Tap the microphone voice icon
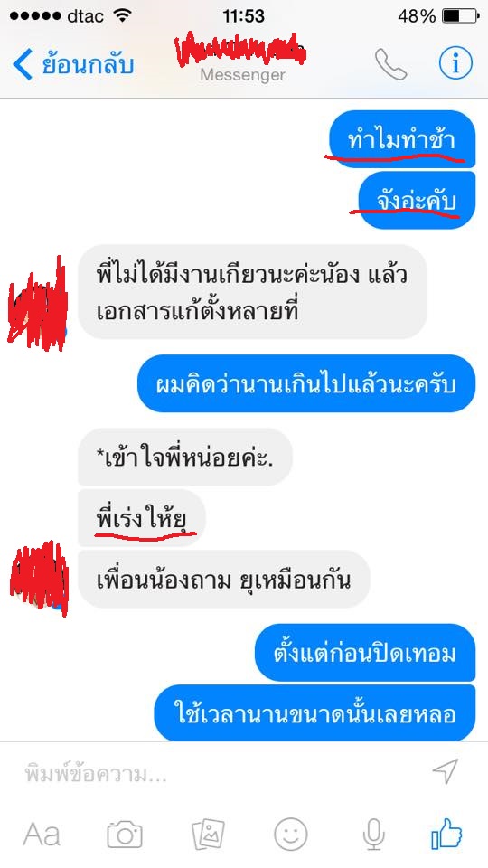This screenshot has width=488, height=868. pyautogui.click(x=373, y=834)
